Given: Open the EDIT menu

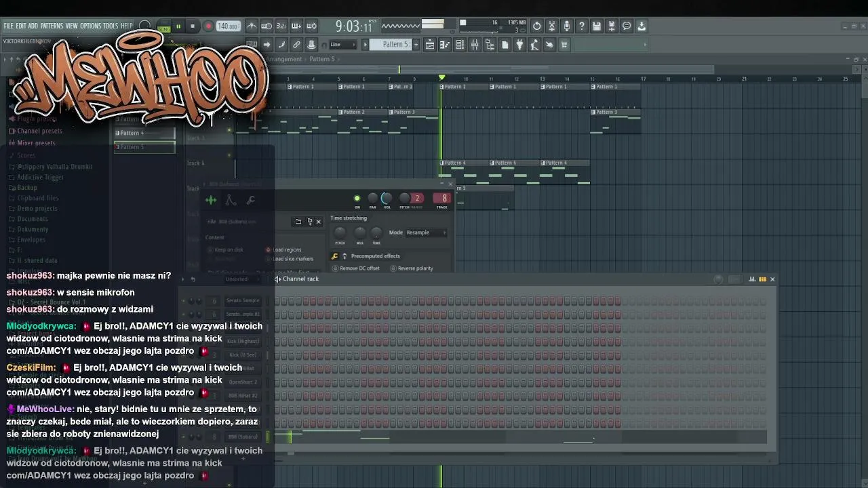Looking at the screenshot, I should pyautogui.click(x=21, y=26).
